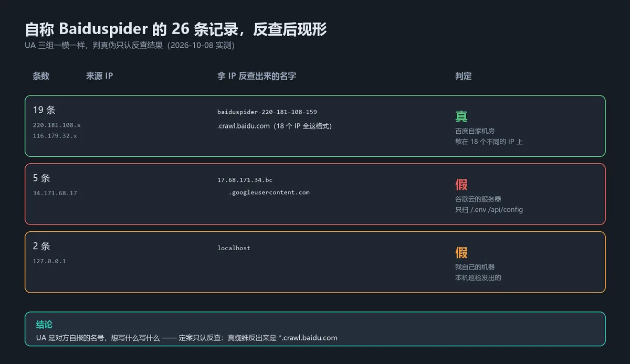Click the 2 条 count

(x=41, y=246)
